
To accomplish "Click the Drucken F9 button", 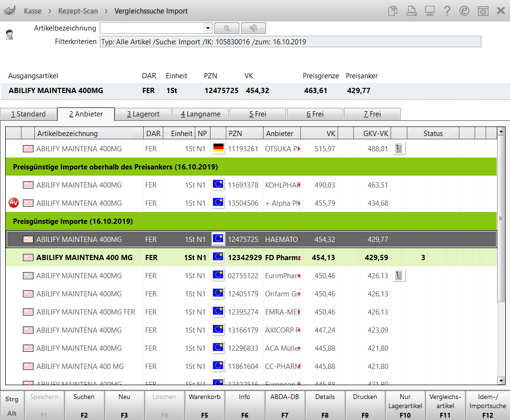I will point(365,405).
